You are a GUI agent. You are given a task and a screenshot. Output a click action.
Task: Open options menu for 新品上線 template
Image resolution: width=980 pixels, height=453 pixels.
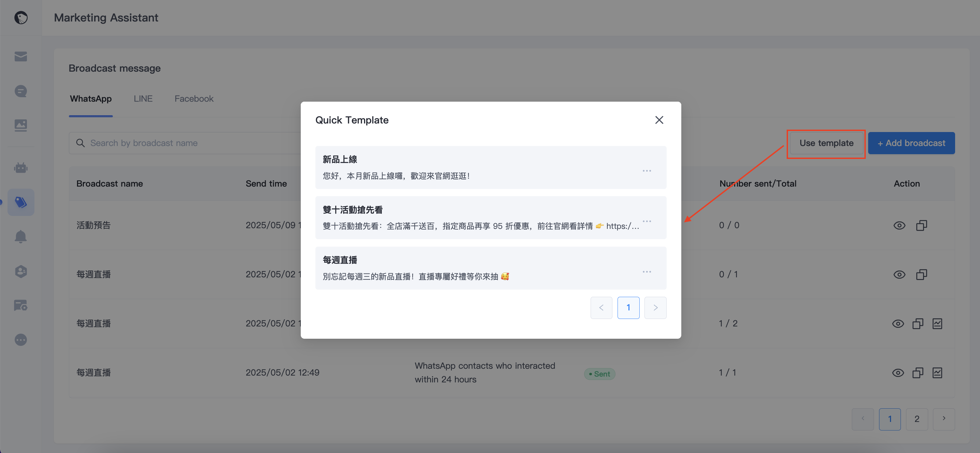click(x=647, y=171)
